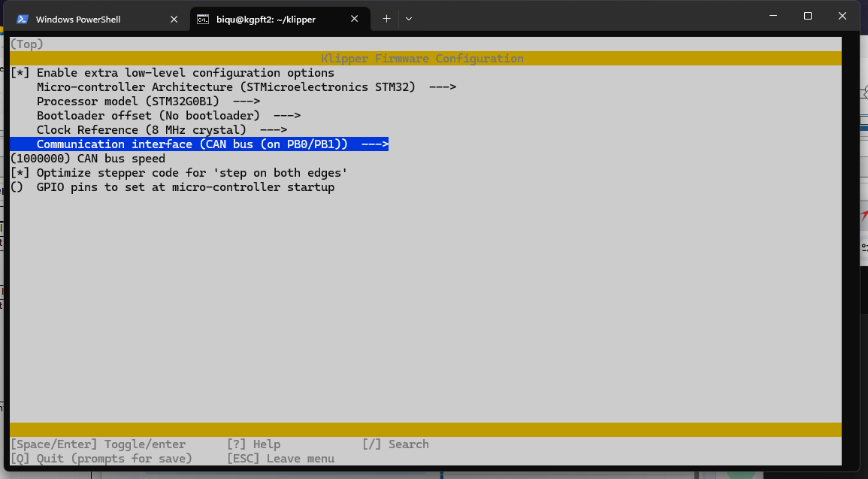Open Bootloader offset (No bootloader) submenu
Image resolution: width=868 pixels, height=479 pixels.
click(x=168, y=116)
